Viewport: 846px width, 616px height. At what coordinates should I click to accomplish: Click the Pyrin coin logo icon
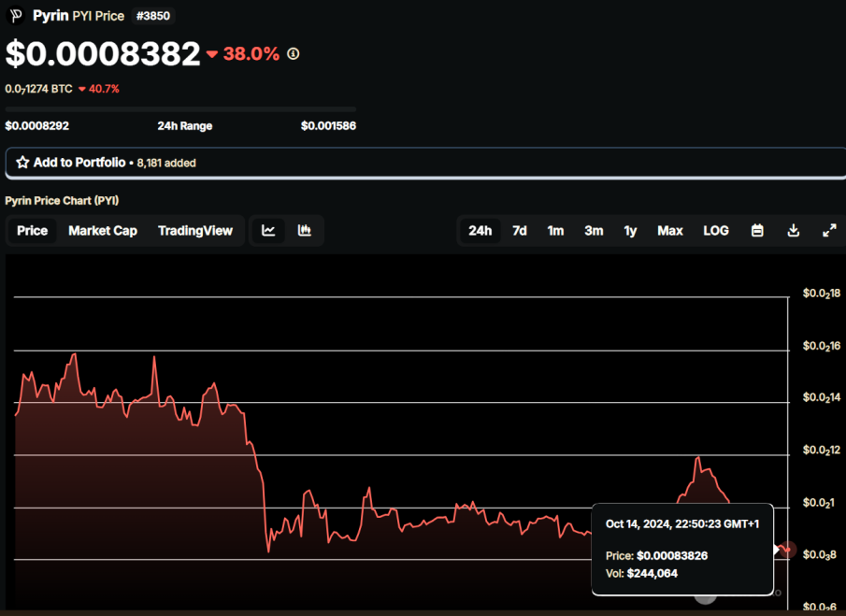(15, 16)
